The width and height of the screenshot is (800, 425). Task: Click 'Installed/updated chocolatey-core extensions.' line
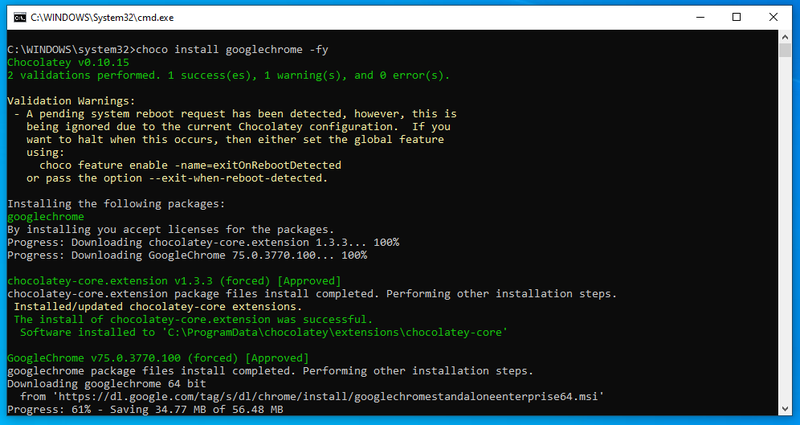(x=158, y=307)
